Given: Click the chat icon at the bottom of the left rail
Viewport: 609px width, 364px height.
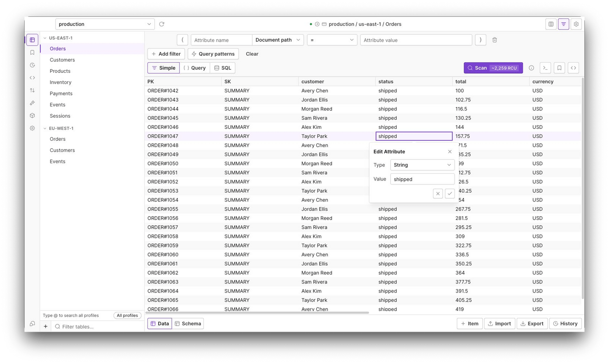Looking at the screenshot, I should [32, 324].
